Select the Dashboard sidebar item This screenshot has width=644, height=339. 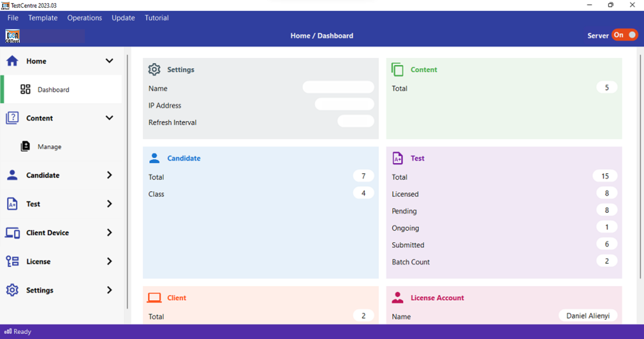click(53, 89)
